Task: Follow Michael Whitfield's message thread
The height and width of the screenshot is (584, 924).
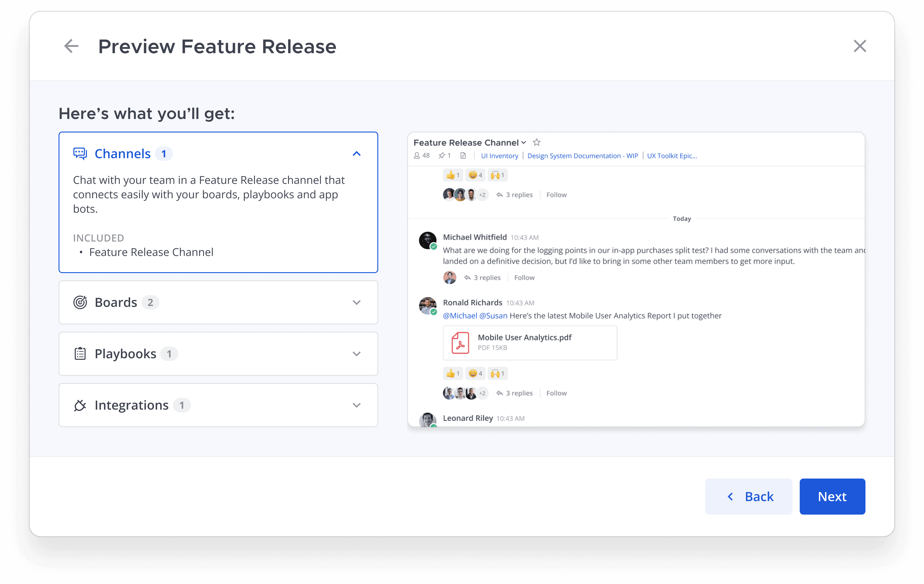Action: tap(524, 278)
